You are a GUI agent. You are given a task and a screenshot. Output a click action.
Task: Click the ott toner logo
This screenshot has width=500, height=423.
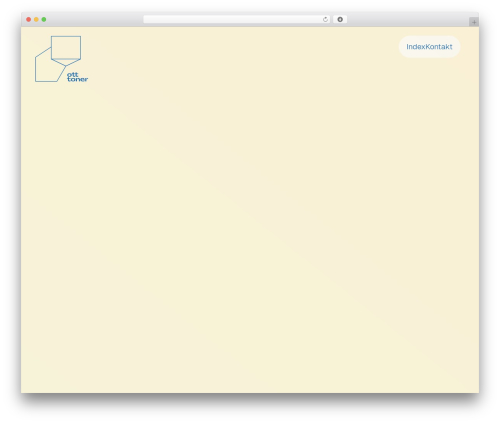coord(61,59)
